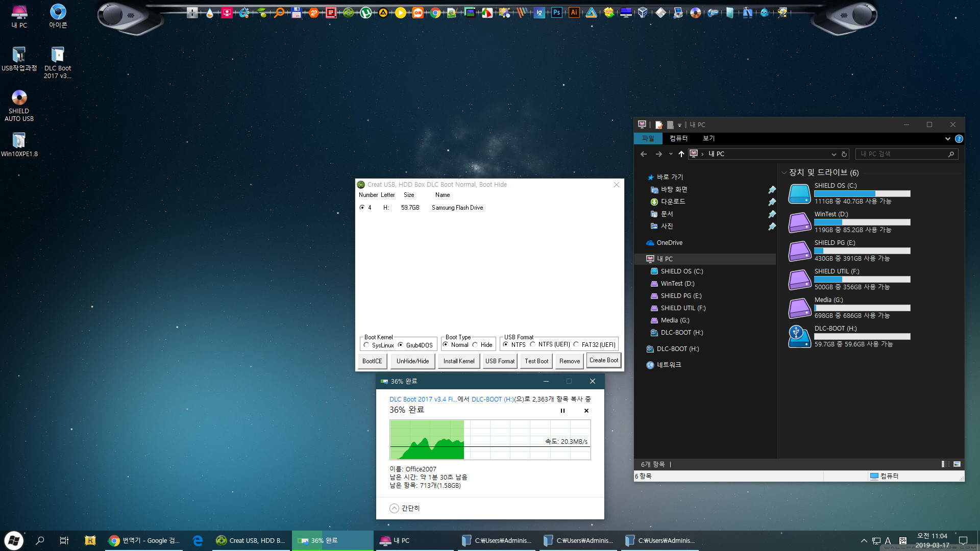980x551 pixels.
Task: Open 컴퓨터 ribbon tab
Action: pyautogui.click(x=678, y=139)
